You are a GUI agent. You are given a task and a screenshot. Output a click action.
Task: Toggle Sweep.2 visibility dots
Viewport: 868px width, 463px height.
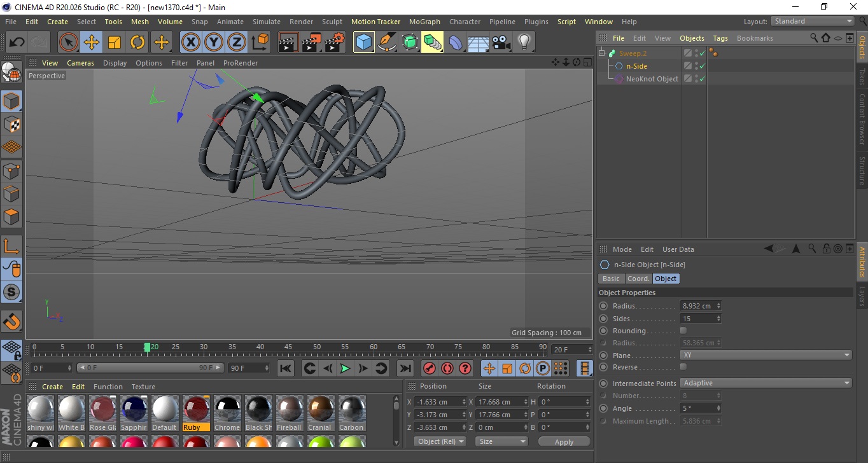point(696,53)
